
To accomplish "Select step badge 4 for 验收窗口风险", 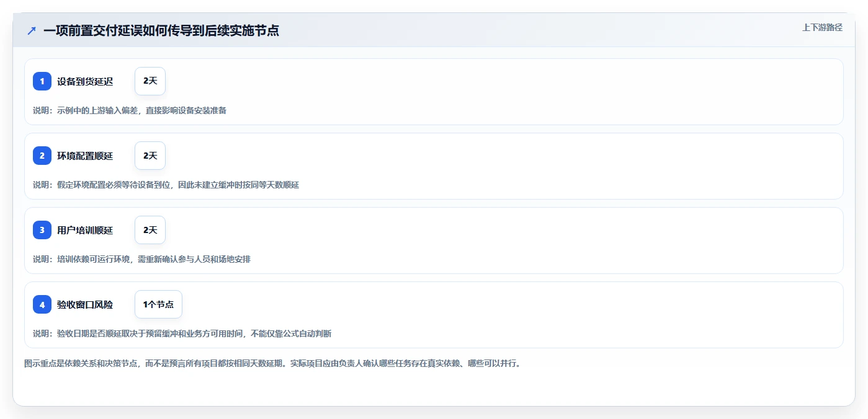I will click(x=42, y=304).
